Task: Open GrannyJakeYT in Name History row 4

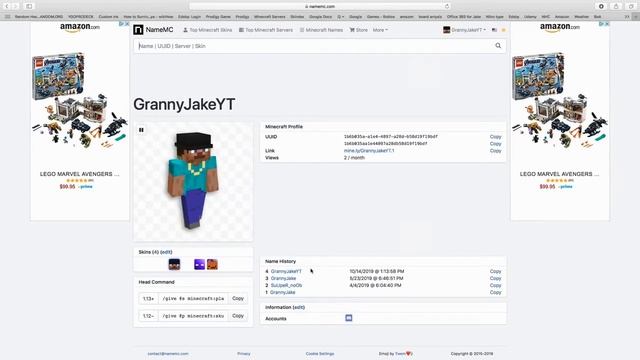Action: [286, 271]
